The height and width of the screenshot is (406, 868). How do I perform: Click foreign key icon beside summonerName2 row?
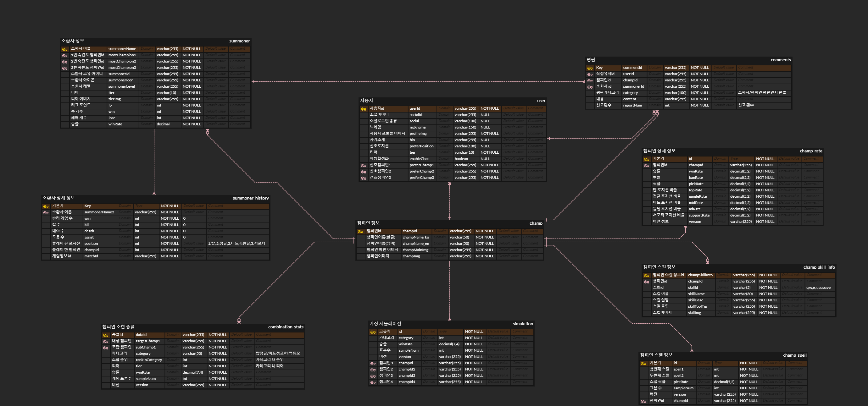pyautogui.click(x=46, y=212)
